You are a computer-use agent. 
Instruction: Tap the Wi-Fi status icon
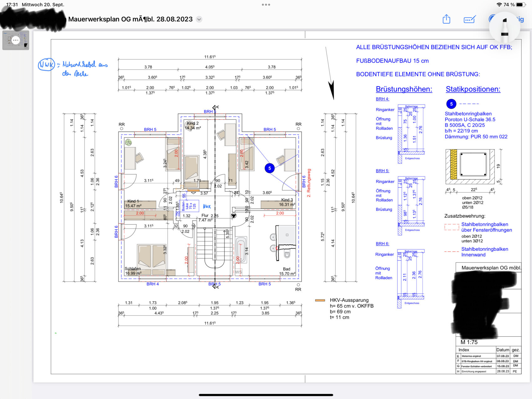tap(499, 5)
